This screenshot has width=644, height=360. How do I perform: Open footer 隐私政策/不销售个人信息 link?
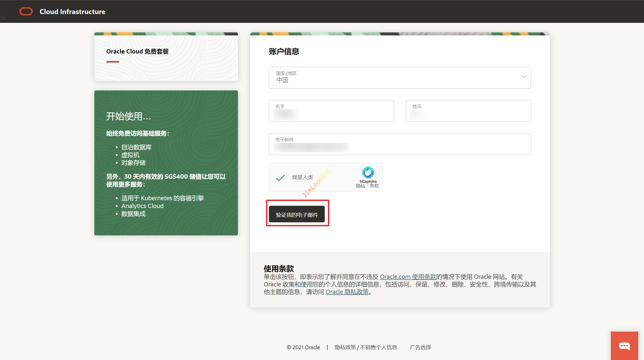click(366, 347)
